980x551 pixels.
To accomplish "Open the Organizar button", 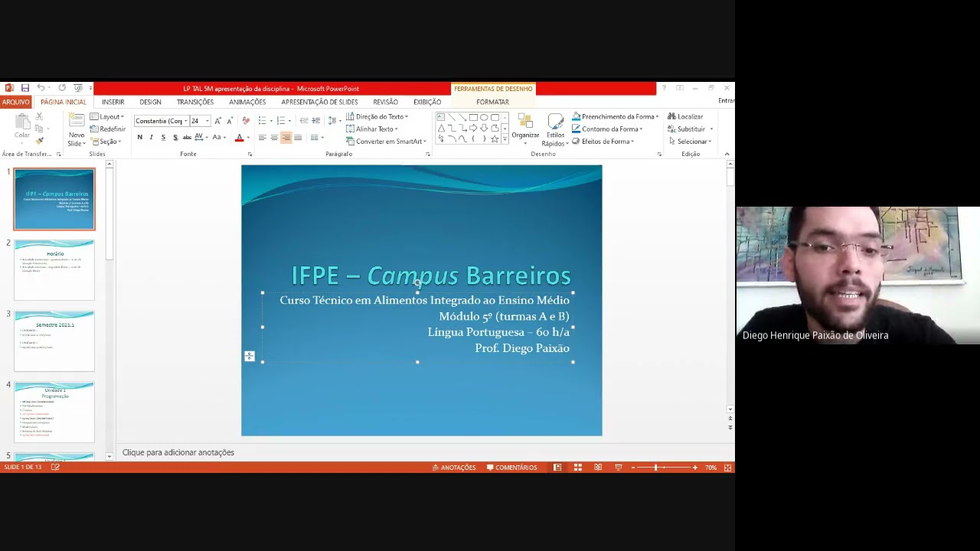I will [525, 128].
